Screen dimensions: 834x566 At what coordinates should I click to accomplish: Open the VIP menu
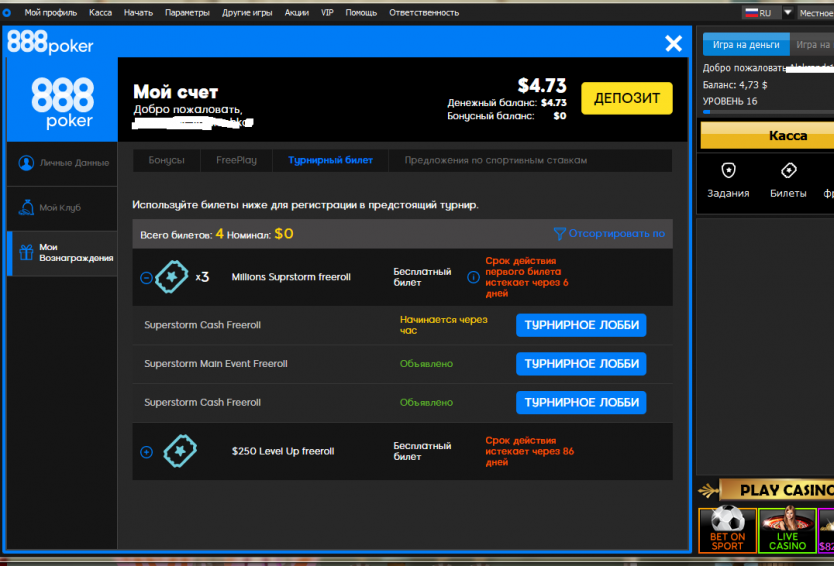coord(327,13)
